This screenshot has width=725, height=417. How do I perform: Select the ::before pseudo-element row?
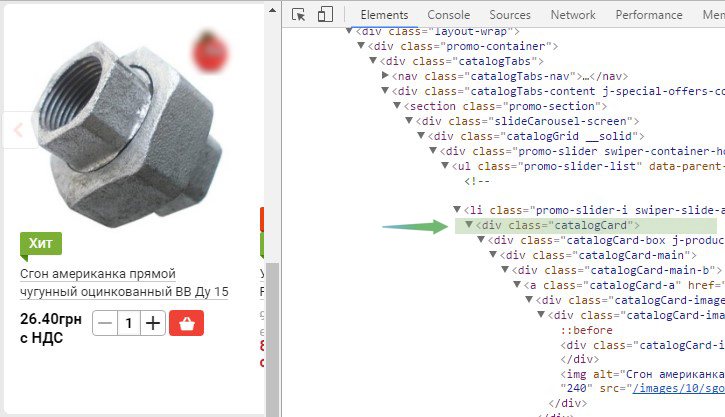[x=586, y=330]
